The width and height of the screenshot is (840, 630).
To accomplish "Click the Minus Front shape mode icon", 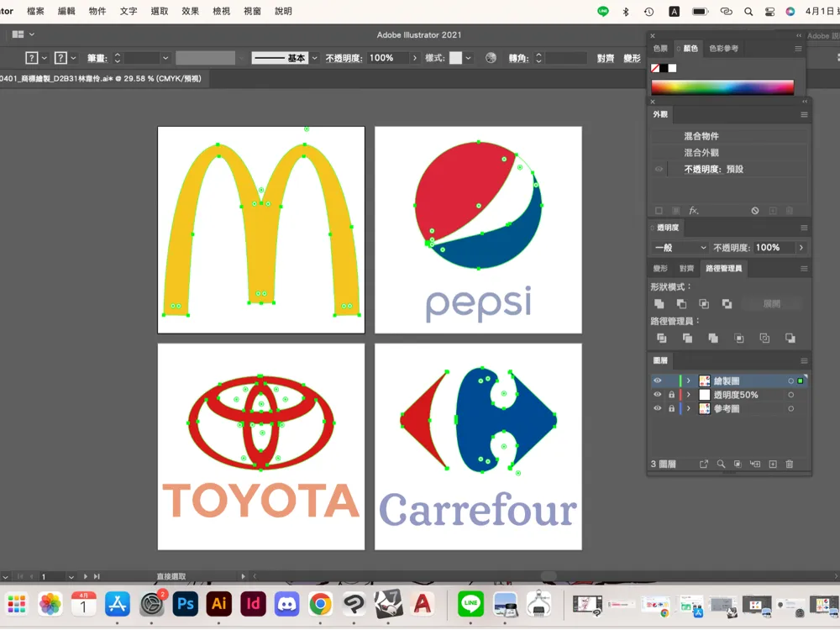I will point(681,304).
